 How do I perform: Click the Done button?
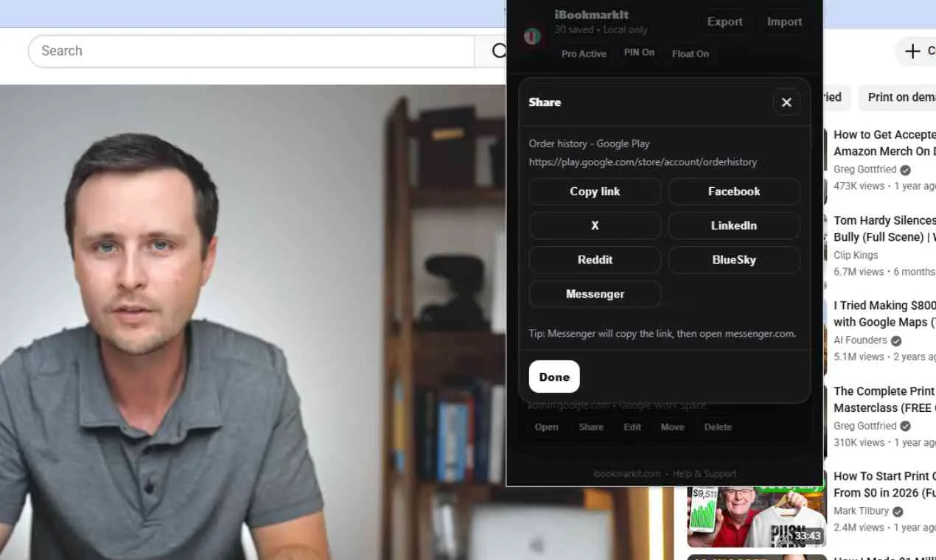point(554,377)
